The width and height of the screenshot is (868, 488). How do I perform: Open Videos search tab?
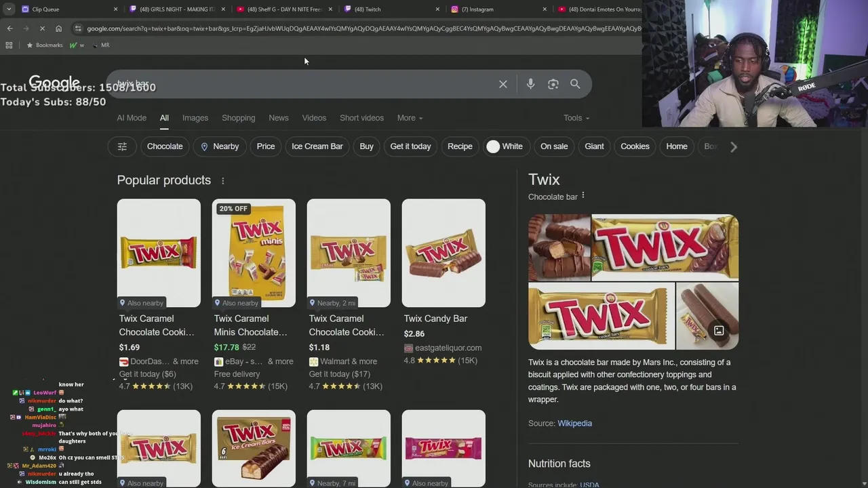[x=314, y=118]
